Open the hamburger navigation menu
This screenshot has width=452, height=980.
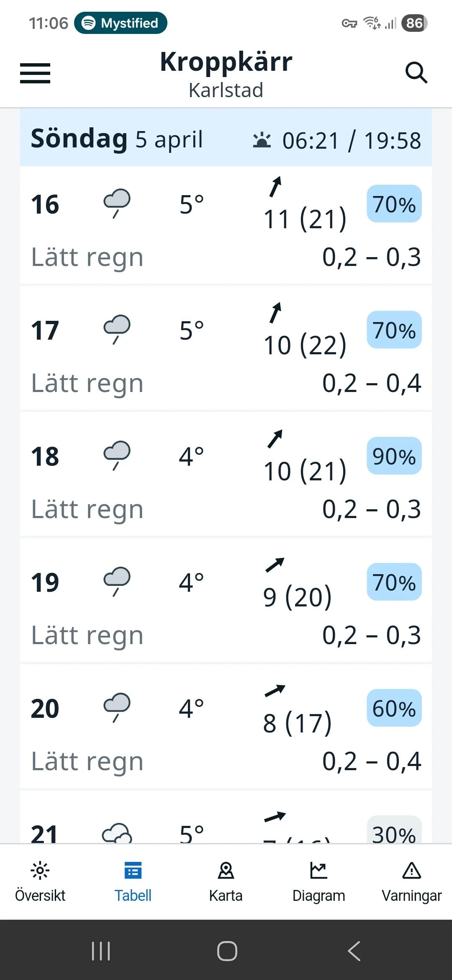click(35, 73)
